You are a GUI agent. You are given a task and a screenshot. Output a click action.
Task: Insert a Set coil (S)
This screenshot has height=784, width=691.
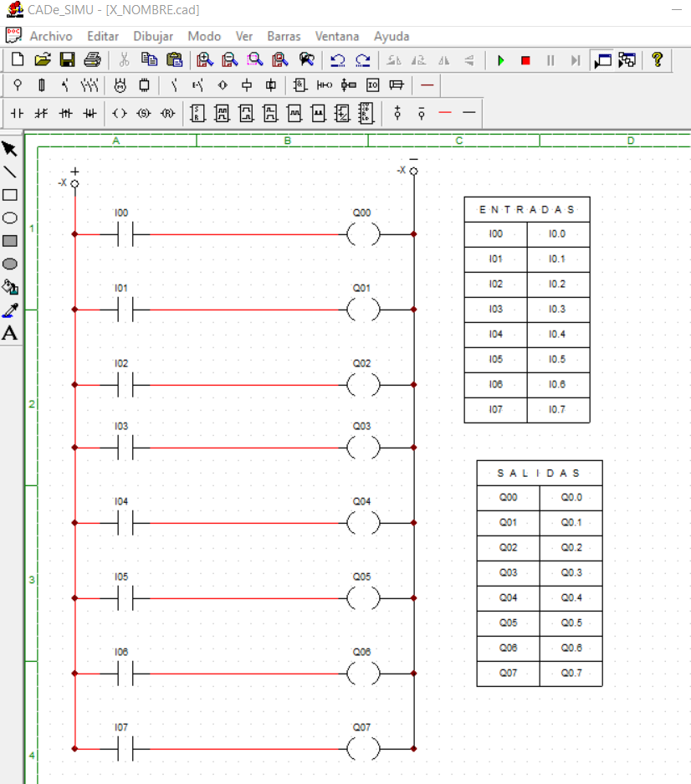pos(143,113)
